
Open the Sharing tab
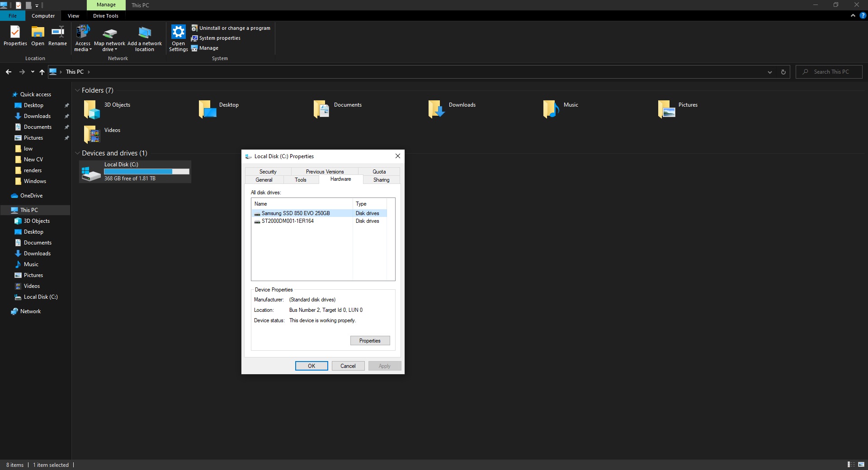tap(381, 180)
